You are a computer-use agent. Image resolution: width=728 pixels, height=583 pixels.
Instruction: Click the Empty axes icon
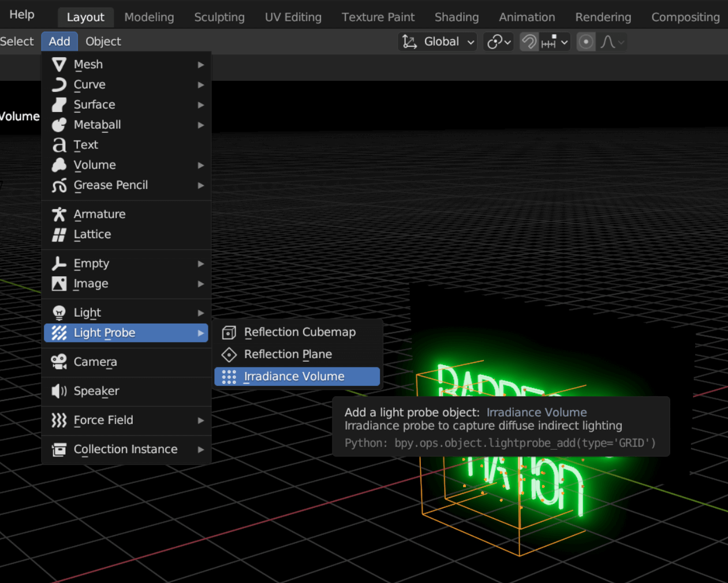click(x=59, y=263)
